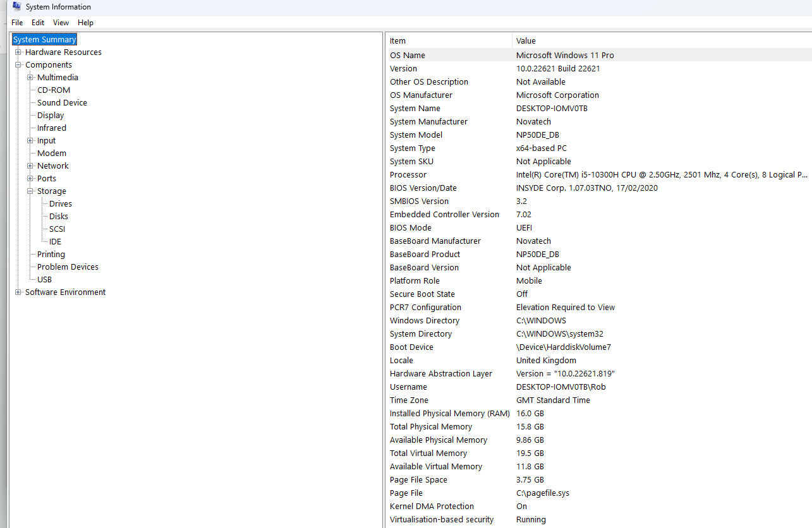This screenshot has width=812, height=528.
Task: Select System Summary in the tree
Action: coord(44,39)
